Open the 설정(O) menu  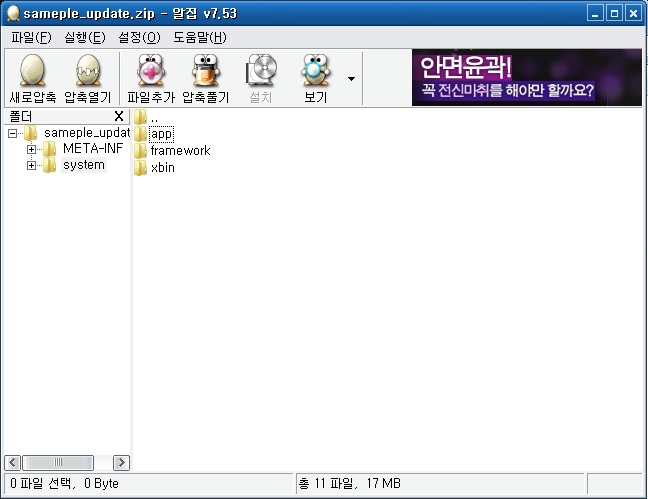pos(138,37)
